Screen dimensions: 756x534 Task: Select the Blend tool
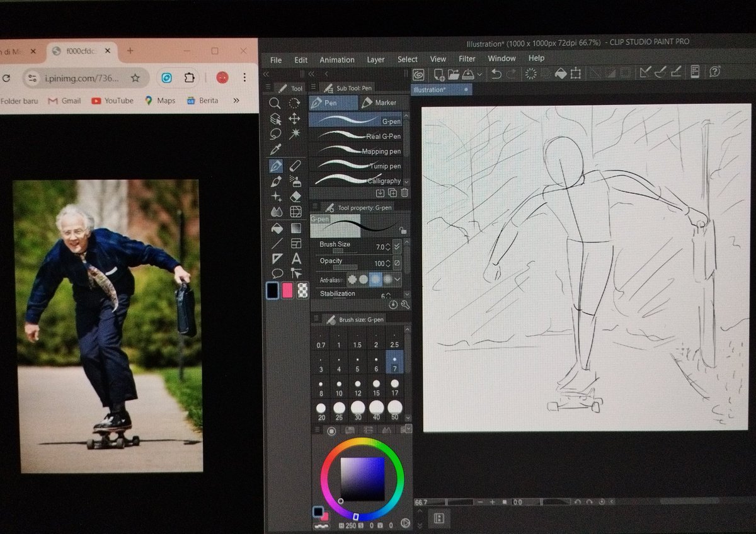click(276, 212)
